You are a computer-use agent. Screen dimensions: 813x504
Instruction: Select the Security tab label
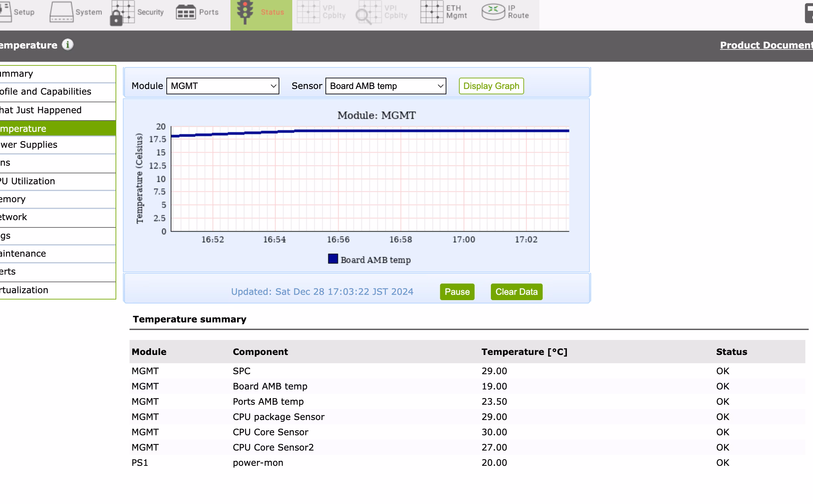(150, 12)
